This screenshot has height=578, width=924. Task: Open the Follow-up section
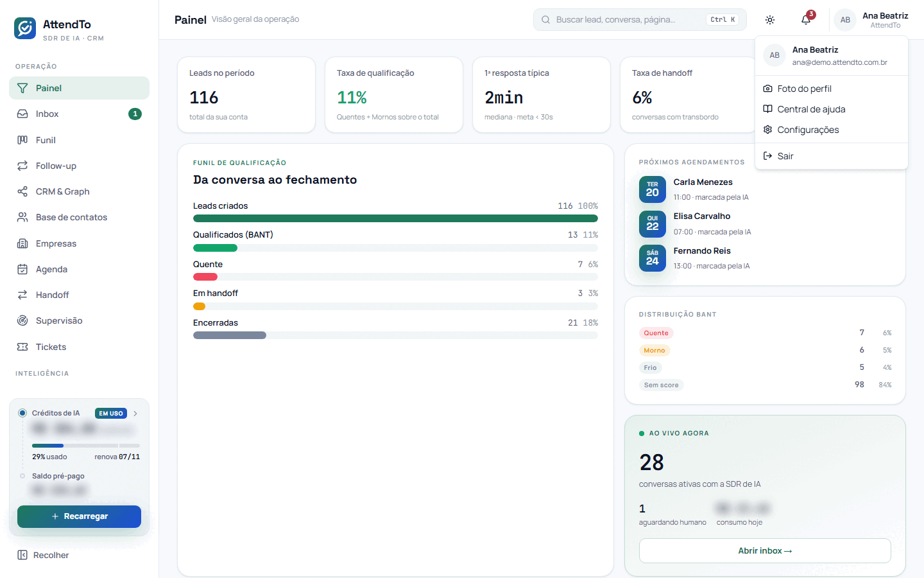79,166
